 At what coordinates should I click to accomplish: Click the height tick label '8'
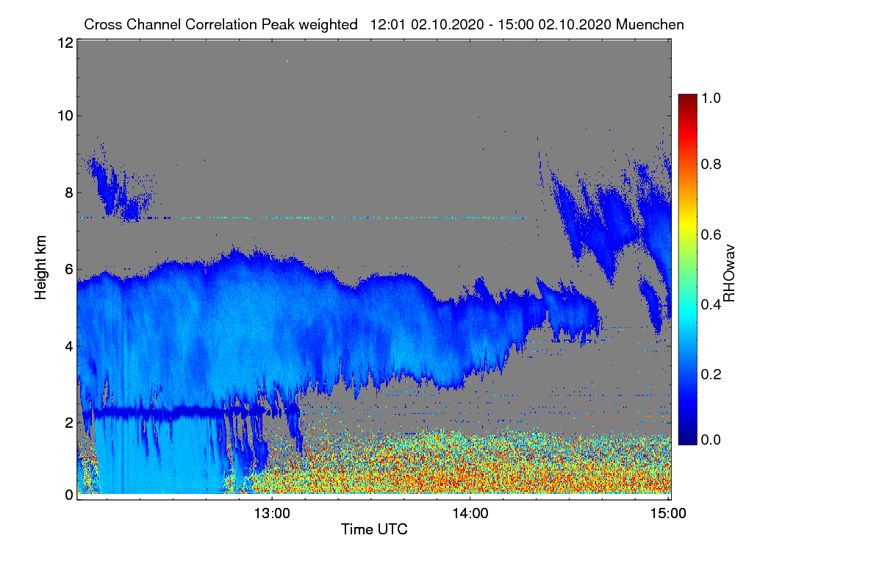68,193
